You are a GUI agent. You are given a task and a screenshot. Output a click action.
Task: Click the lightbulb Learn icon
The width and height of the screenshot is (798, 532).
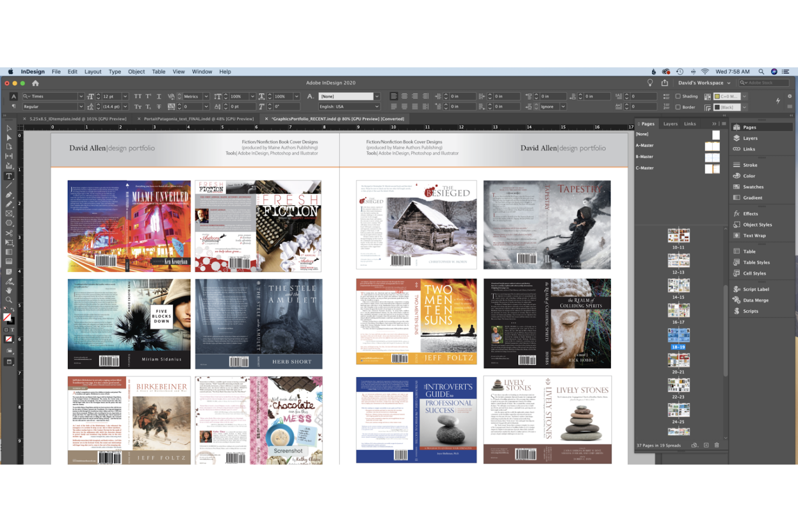tap(650, 83)
